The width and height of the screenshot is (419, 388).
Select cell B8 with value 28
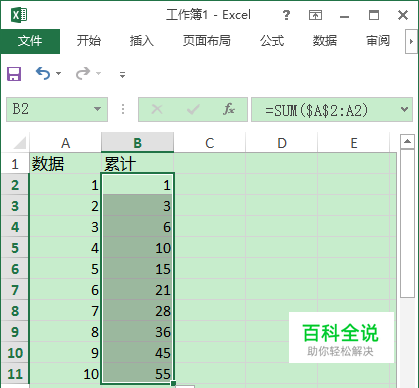(137, 311)
